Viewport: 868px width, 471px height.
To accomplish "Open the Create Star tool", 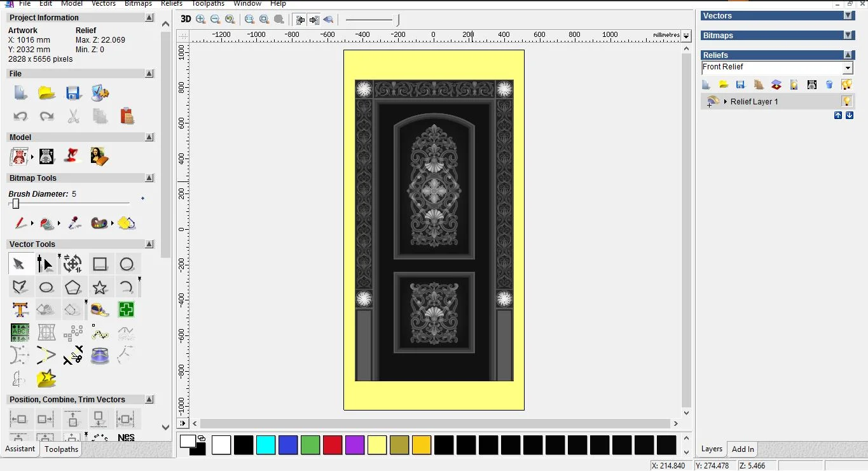I will click(100, 287).
